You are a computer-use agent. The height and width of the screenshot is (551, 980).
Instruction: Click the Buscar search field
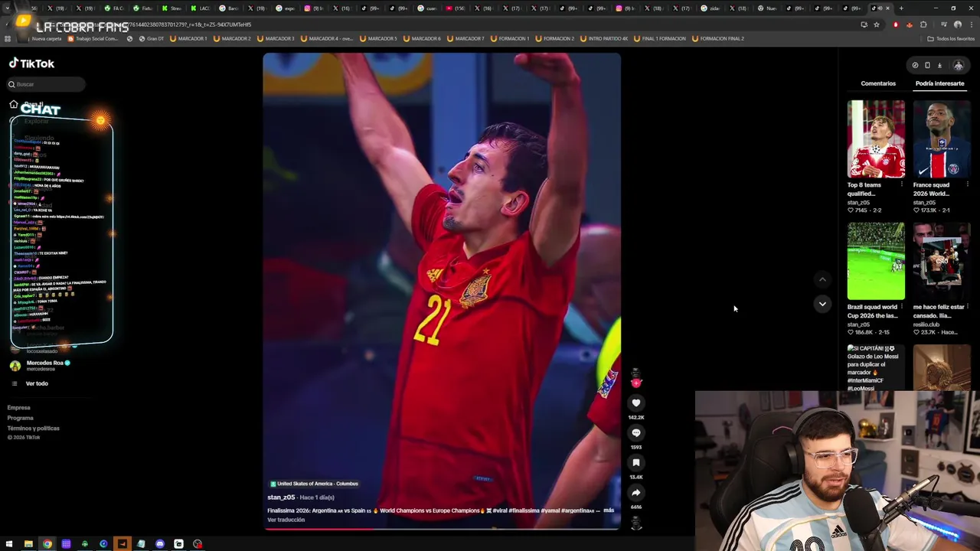pyautogui.click(x=46, y=84)
